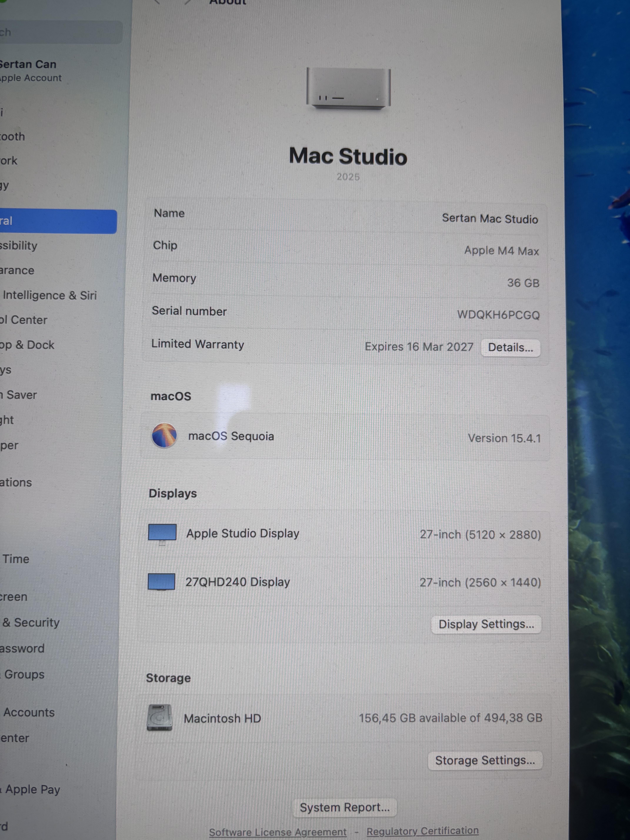Open the Software License Agreement link

click(278, 832)
